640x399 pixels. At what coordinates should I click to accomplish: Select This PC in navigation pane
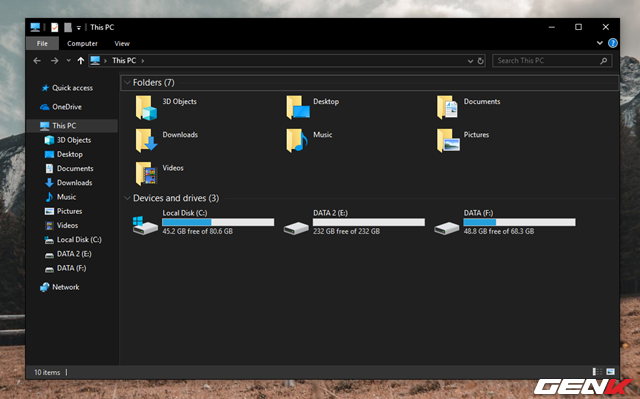click(x=72, y=126)
